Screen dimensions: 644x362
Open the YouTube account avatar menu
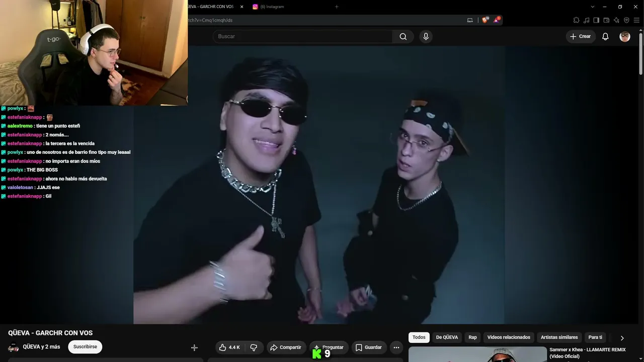625,36
